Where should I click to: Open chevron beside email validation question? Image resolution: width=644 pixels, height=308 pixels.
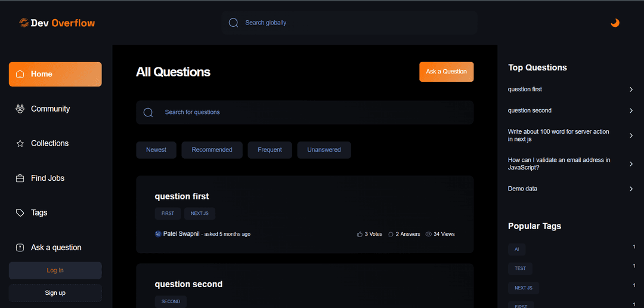coord(631,164)
